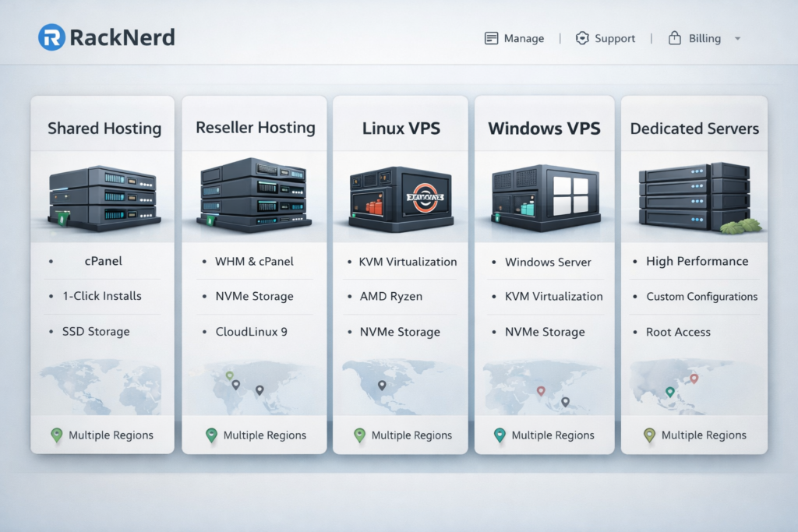This screenshot has width=798, height=532.
Task: Click the Linux VPS server box icon
Action: [x=400, y=196]
